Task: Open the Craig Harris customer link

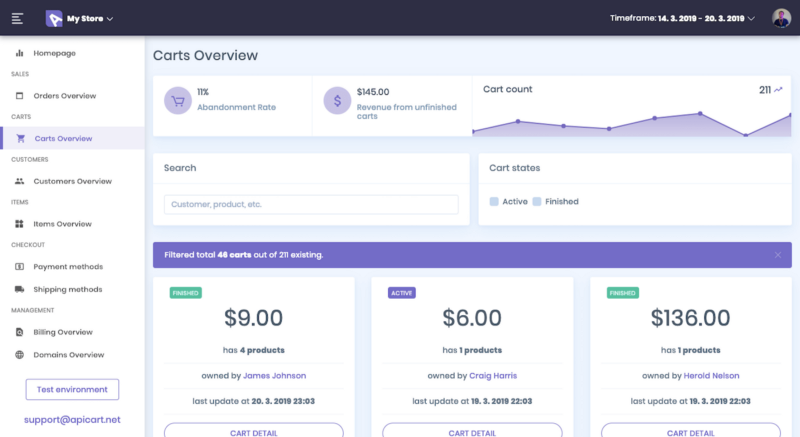Action: click(x=493, y=376)
